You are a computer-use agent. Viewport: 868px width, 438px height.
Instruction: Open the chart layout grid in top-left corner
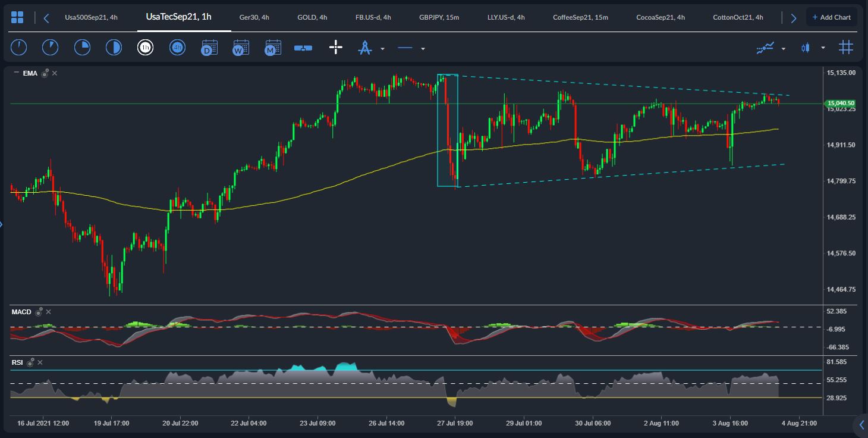tap(17, 17)
